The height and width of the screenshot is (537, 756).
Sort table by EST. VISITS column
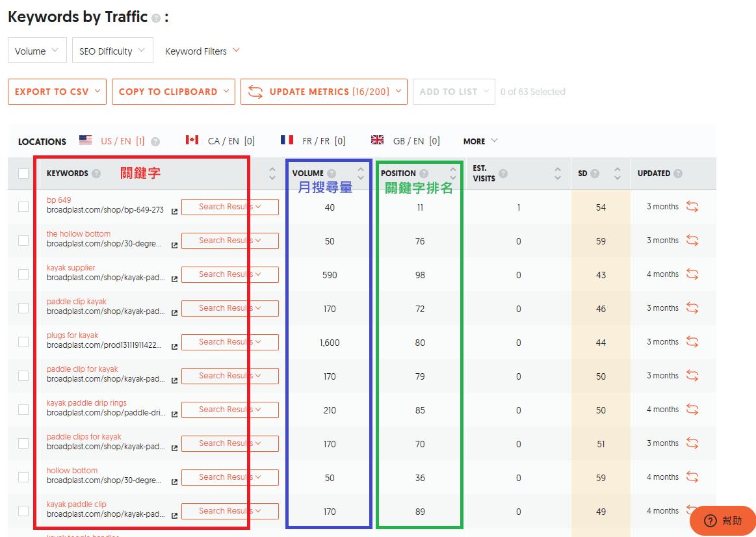click(557, 174)
